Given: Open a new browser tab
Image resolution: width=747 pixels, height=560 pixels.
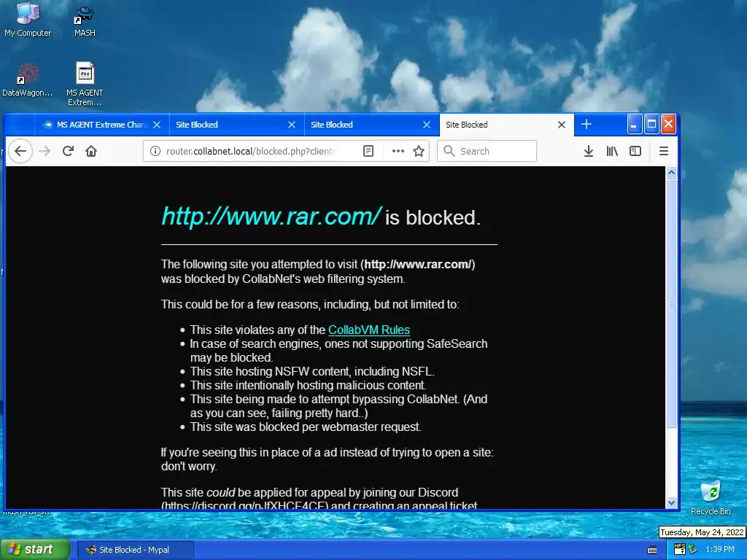Looking at the screenshot, I should pyautogui.click(x=587, y=124).
